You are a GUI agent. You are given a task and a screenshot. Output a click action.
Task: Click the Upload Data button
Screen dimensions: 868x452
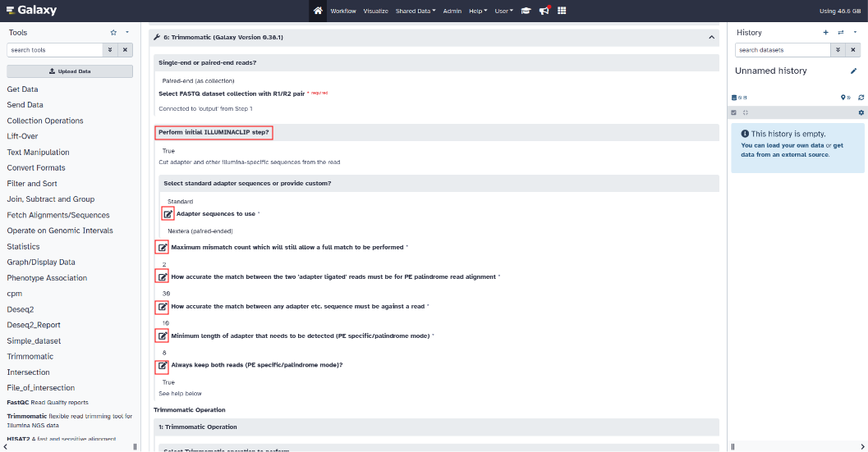point(70,71)
